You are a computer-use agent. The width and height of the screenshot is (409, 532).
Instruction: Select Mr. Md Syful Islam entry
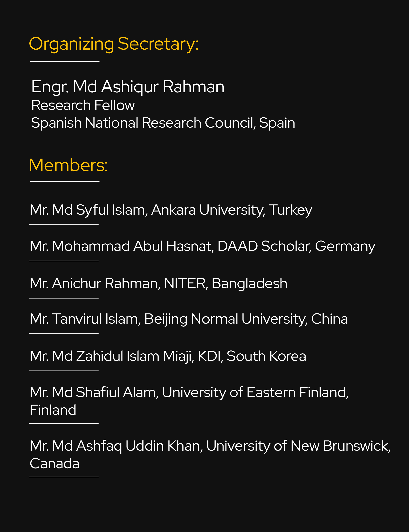pyautogui.click(x=171, y=210)
